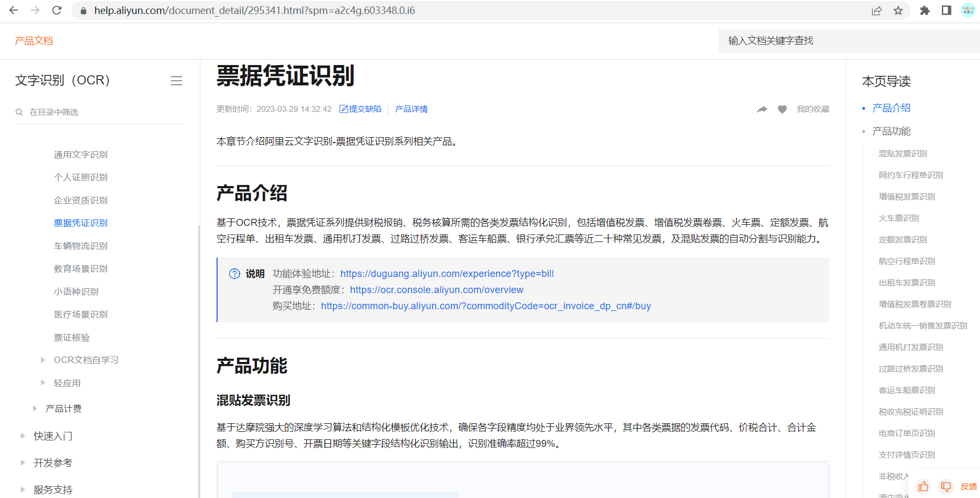Jump to 出租车发票识别 in page guide
The image size is (980, 498).
[907, 283]
